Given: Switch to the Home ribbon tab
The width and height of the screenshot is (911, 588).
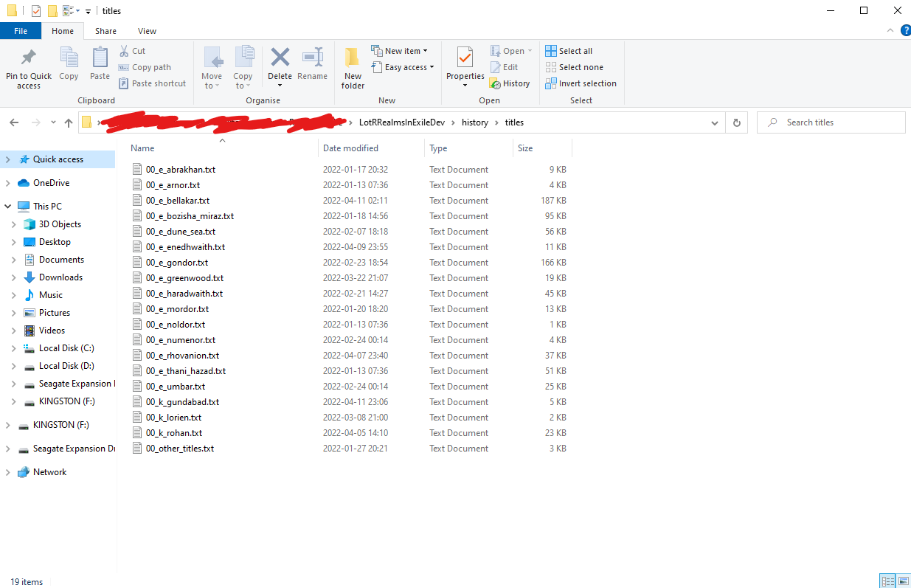Looking at the screenshot, I should 63,31.
